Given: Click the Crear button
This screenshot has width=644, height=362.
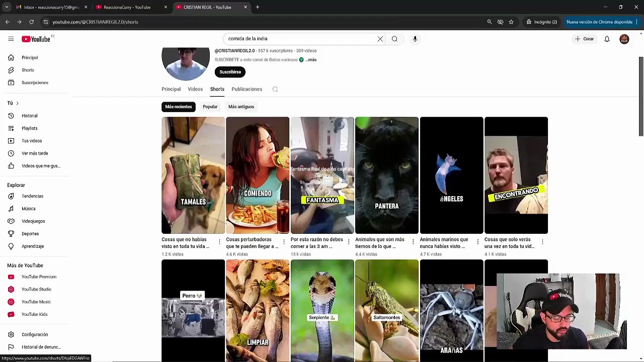Looking at the screenshot, I should [585, 39].
